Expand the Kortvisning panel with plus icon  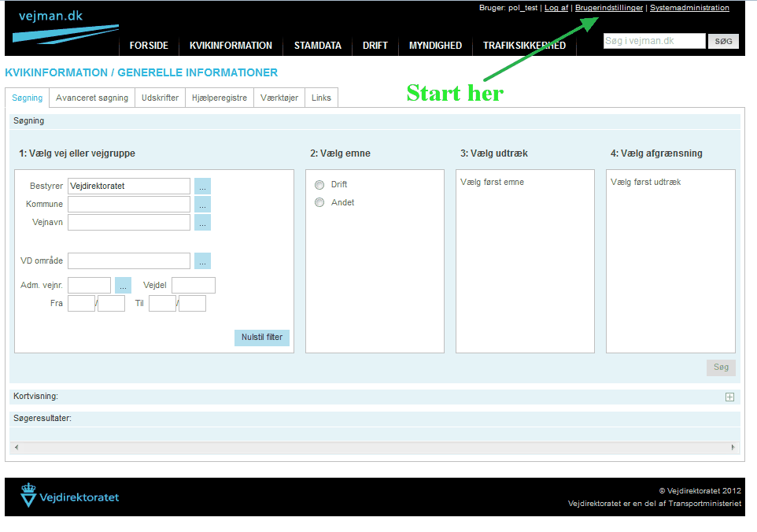tap(729, 397)
